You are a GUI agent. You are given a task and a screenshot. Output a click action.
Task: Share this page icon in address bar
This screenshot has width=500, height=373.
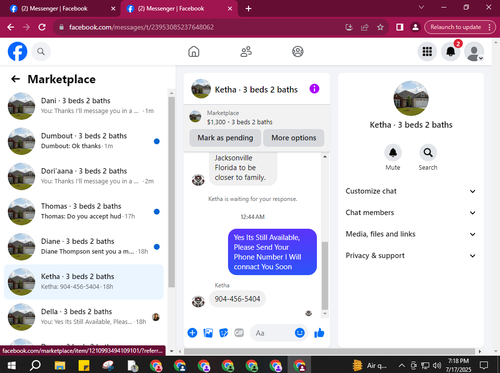coord(365,27)
